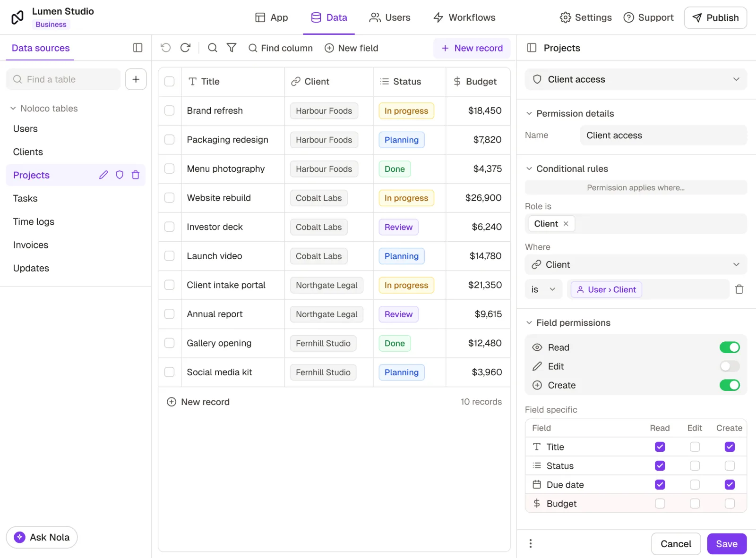Image resolution: width=756 pixels, height=558 pixels.
Task: Open the three-dot more options menu
Action: [531, 544]
